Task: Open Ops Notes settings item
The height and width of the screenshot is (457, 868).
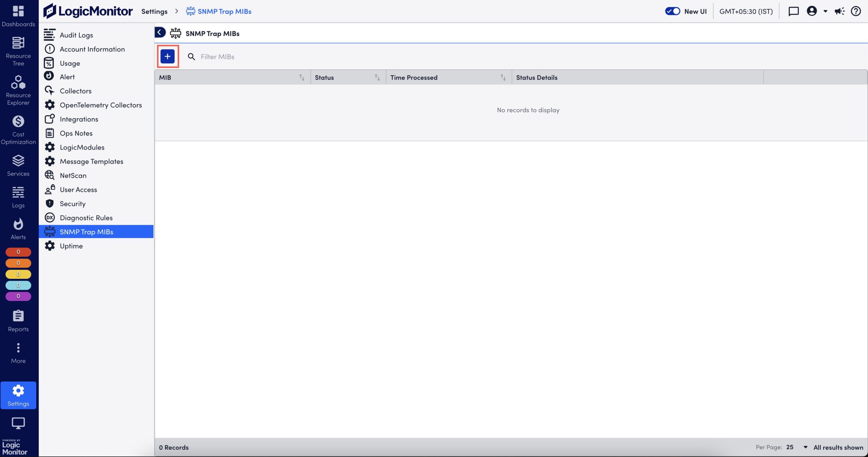Action: coord(96,133)
